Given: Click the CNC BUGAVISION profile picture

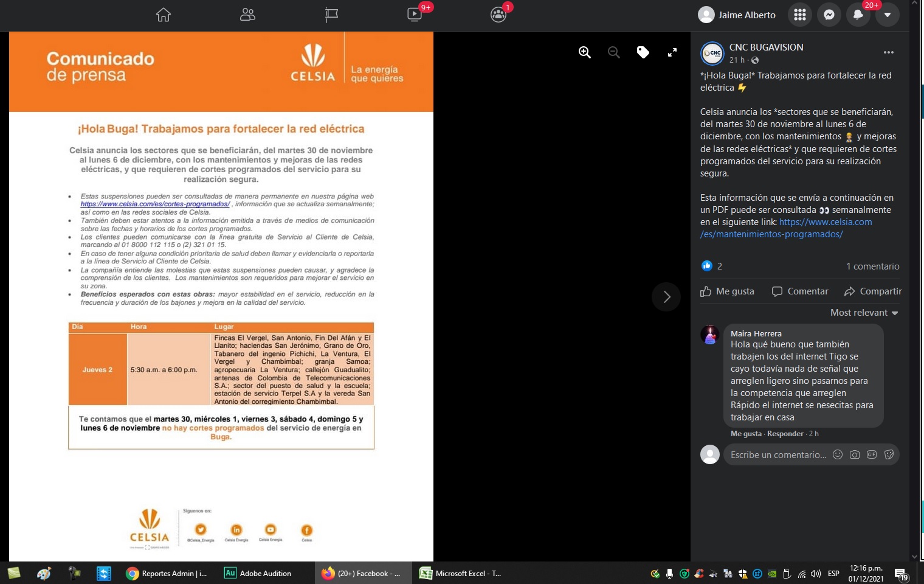Looking at the screenshot, I should pyautogui.click(x=712, y=54).
